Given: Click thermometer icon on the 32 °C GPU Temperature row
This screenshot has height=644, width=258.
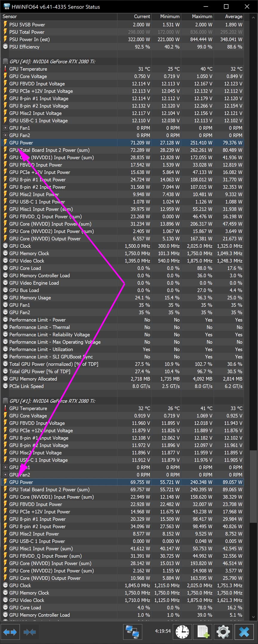Looking at the screenshot, I should coord(5,408).
